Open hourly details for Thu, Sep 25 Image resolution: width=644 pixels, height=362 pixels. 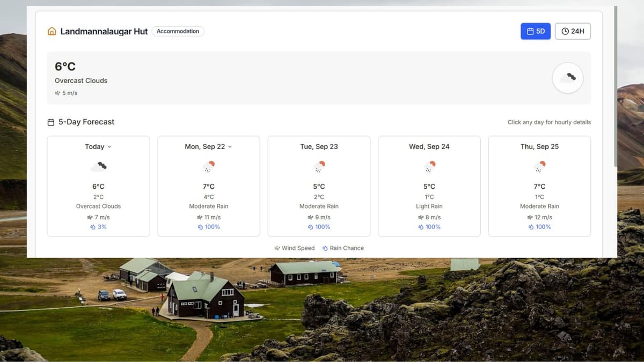click(539, 186)
